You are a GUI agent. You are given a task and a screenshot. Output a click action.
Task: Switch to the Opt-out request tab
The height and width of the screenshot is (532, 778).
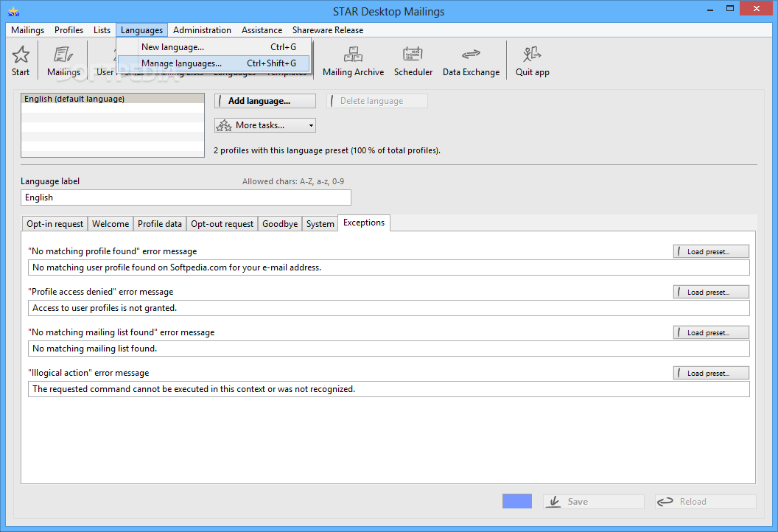[x=222, y=224]
